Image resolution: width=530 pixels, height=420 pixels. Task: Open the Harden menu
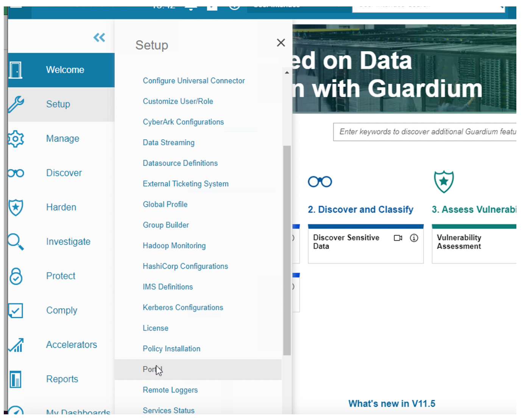point(61,208)
